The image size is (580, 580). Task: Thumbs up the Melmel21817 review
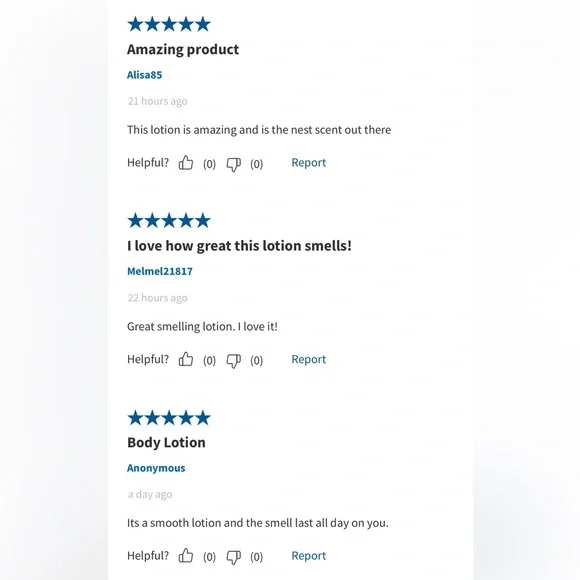(x=186, y=359)
